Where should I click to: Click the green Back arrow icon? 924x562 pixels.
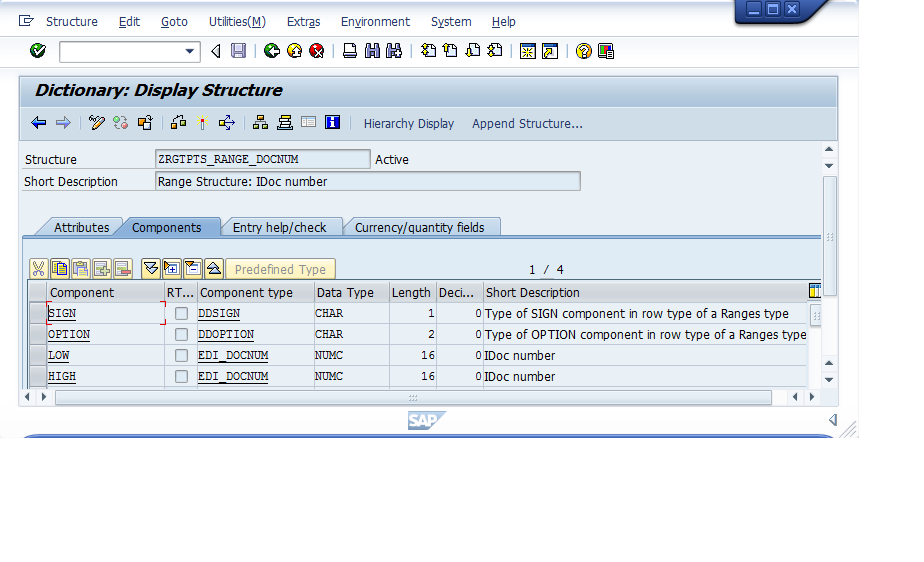coord(272,51)
